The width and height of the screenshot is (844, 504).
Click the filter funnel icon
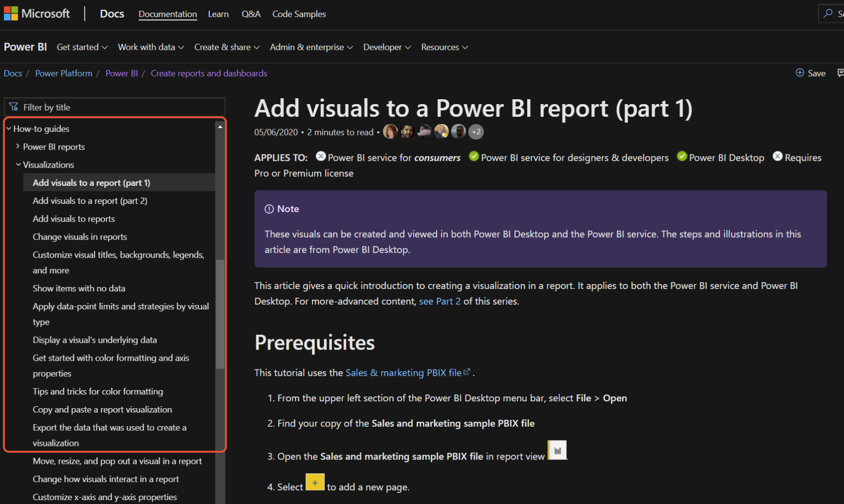click(14, 107)
